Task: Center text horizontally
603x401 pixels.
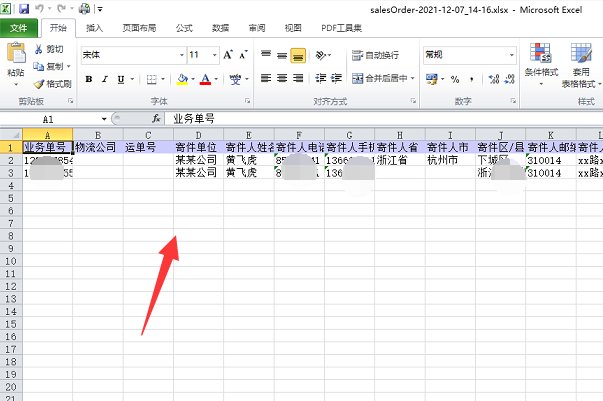Action: tap(282, 78)
